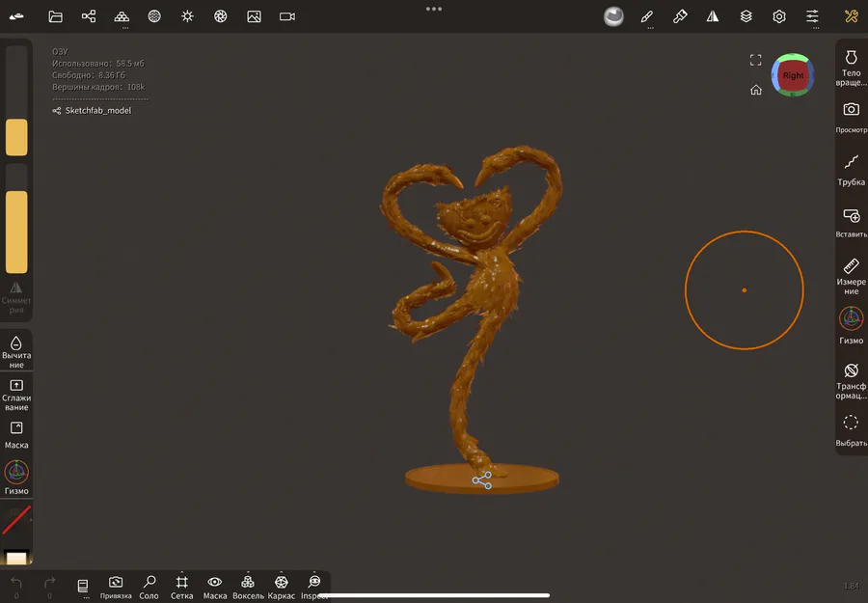The width and height of the screenshot is (868, 603).
Task: Toggle Inspect mode
Action: [x=314, y=588]
